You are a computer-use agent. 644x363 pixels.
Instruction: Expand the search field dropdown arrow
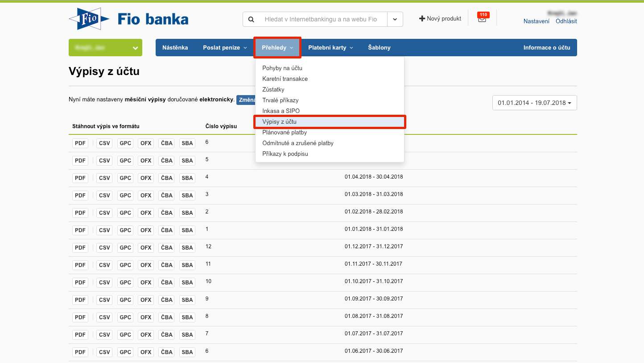coord(395,19)
